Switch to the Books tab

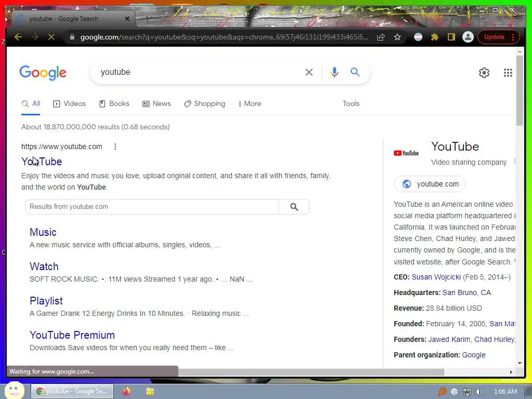(114, 104)
